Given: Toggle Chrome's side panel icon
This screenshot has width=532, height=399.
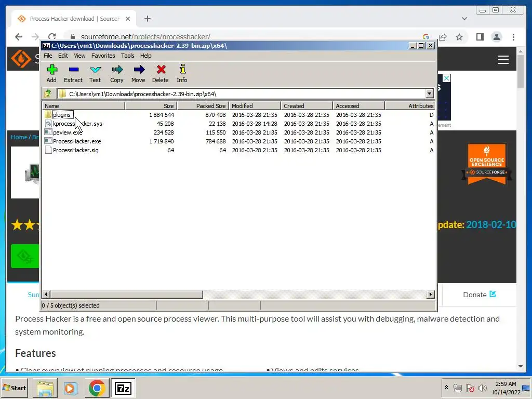Looking at the screenshot, I should tap(480, 37).
